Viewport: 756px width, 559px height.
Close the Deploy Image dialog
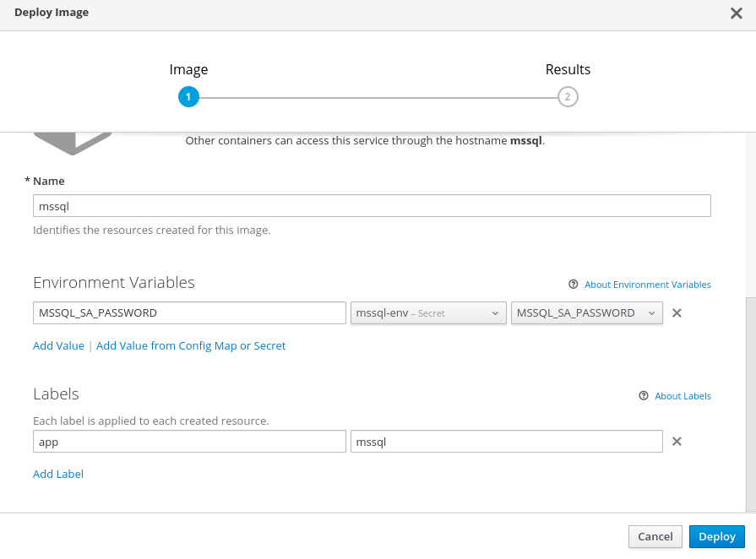pyautogui.click(x=736, y=13)
